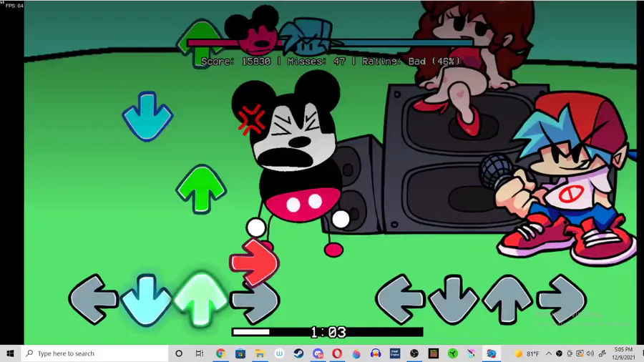The width and height of the screenshot is (644, 362).
Task: Open the clock showing 5:05 PM
Action: [623, 353]
